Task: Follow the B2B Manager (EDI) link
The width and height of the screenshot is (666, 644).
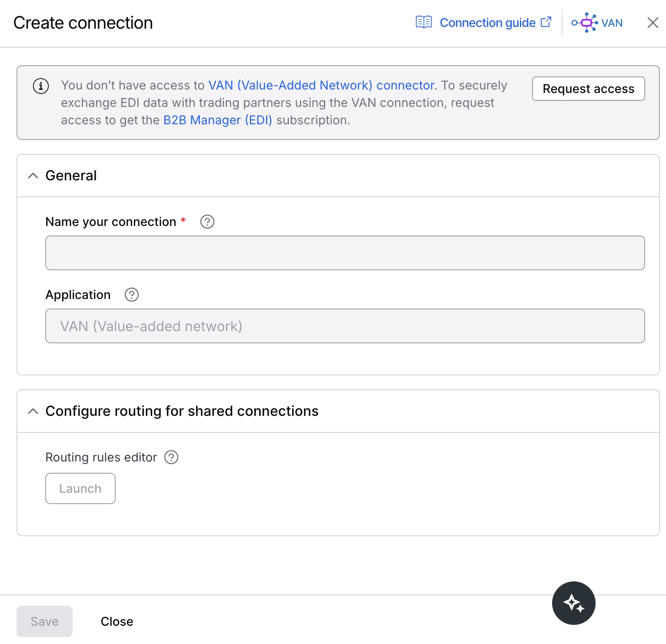Action: point(217,120)
